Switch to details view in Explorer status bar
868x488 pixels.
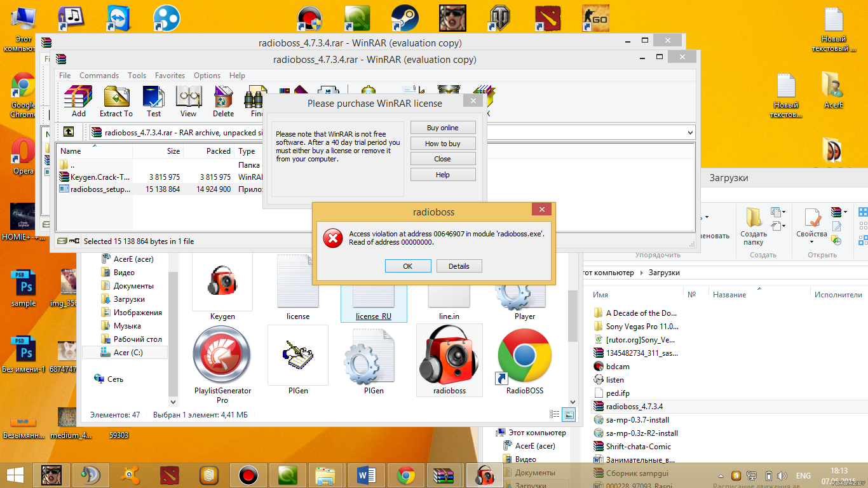pos(555,414)
